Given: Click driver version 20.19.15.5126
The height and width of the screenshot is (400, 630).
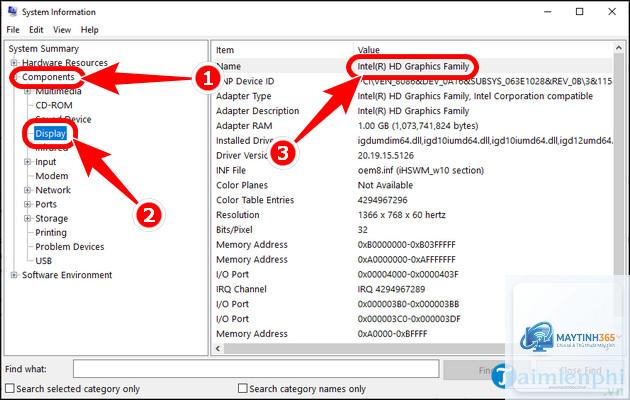Looking at the screenshot, I should point(385,155).
